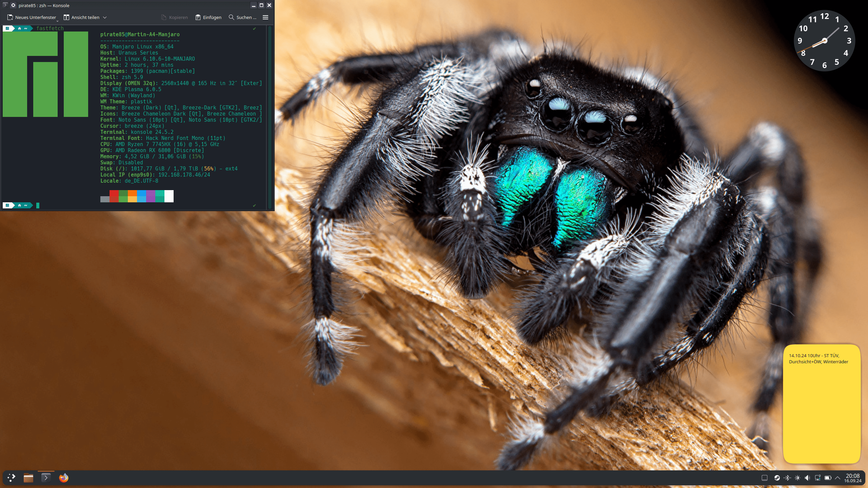Click the large Manjaro ASCII logo
Screen dimensions: 868x488
click(45, 74)
